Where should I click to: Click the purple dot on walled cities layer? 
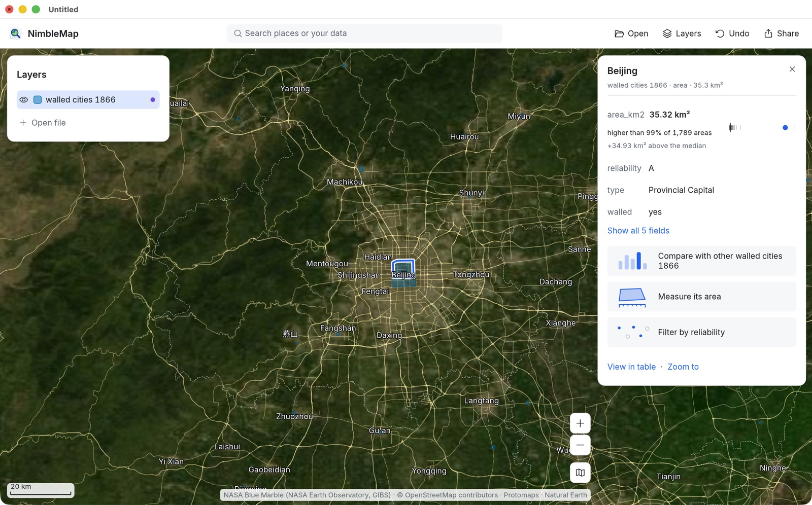(x=153, y=100)
